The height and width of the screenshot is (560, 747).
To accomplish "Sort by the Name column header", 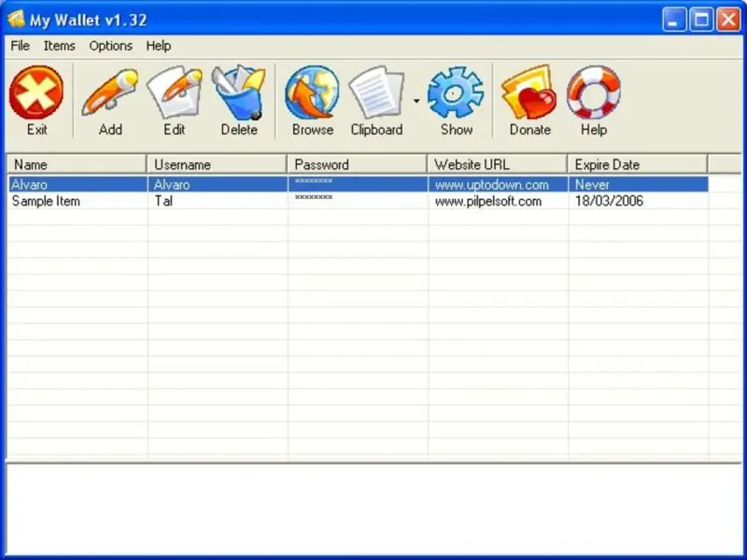I will (x=77, y=164).
